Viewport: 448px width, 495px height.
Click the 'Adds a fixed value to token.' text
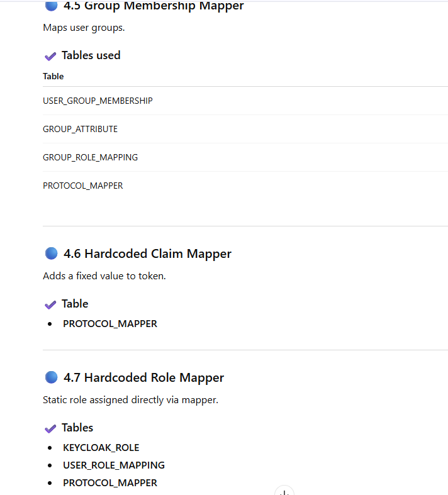(x=104, y=275)
